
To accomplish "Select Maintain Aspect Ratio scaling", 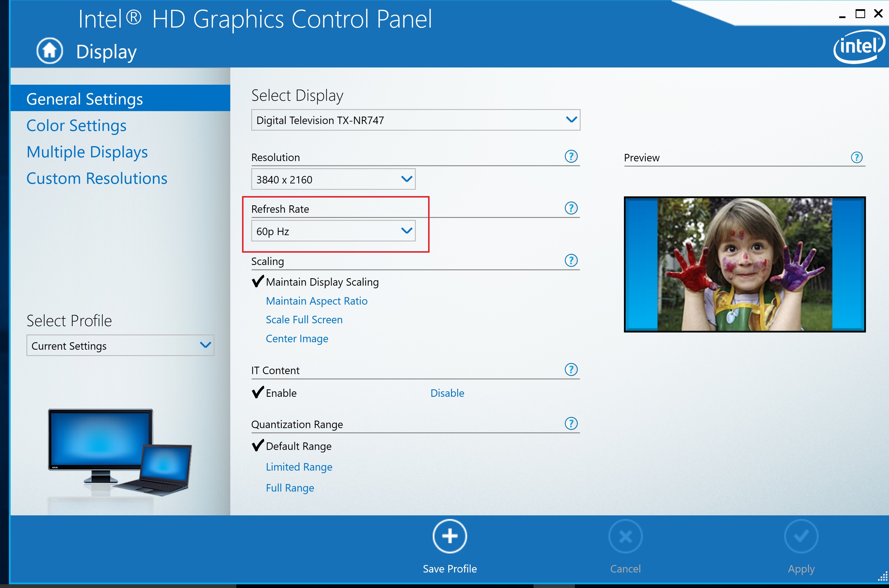I will tap(316, 301).
